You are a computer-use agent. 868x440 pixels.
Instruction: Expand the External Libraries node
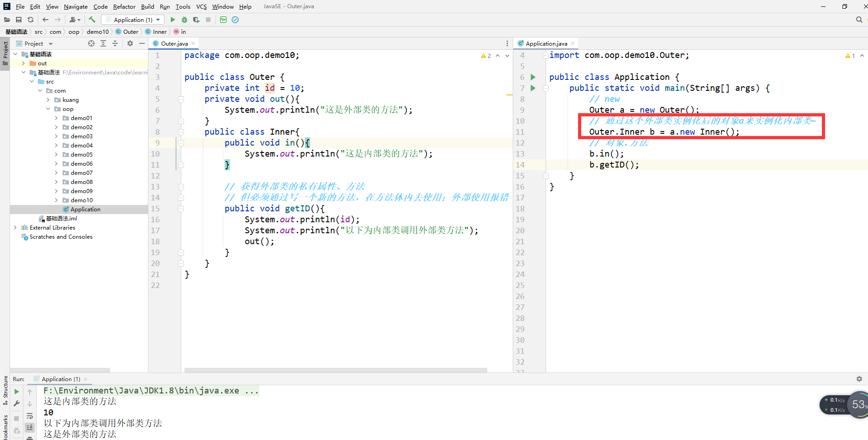15,228
